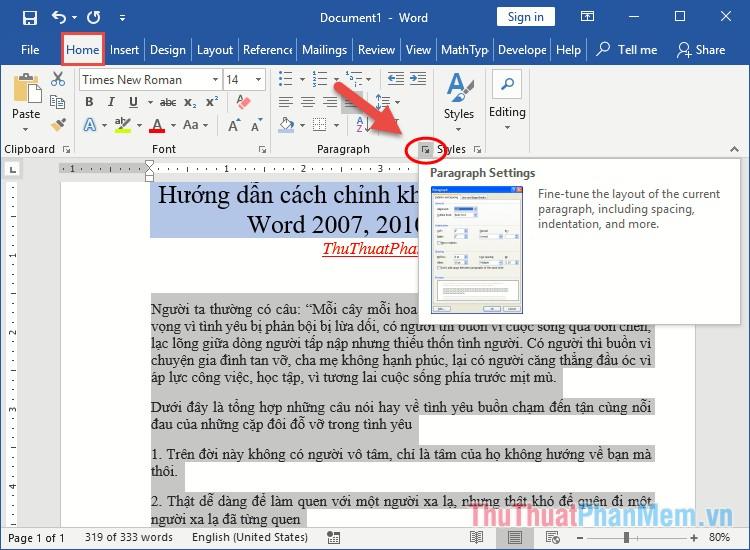Align text right
This screenshot has width=750, height=550.
coord(330,102)
